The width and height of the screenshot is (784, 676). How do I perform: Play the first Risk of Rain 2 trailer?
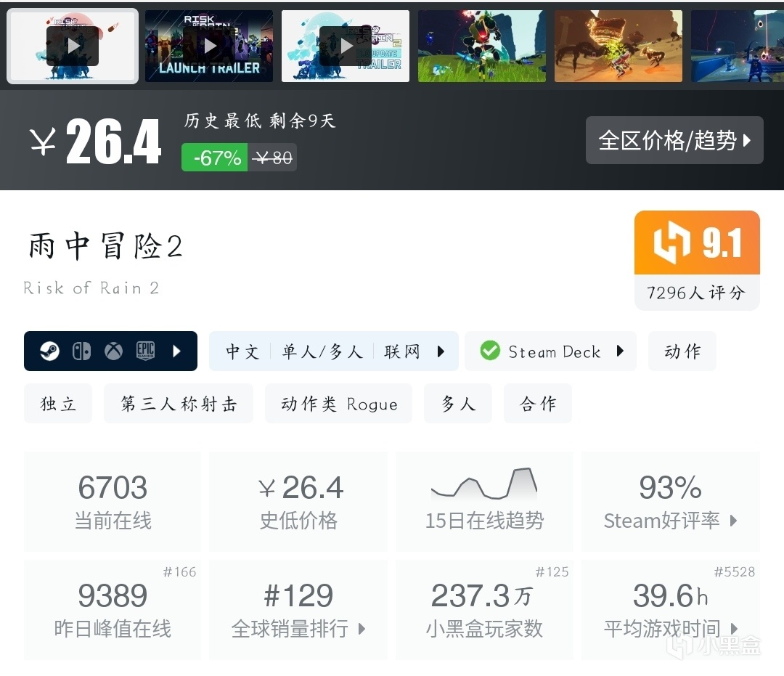(x=73, y=46)
